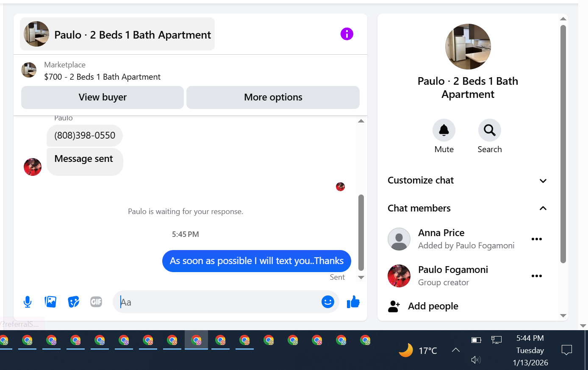588x370 pixels.
Task: Collapse the Chat members section
Action: pos(467,208)
